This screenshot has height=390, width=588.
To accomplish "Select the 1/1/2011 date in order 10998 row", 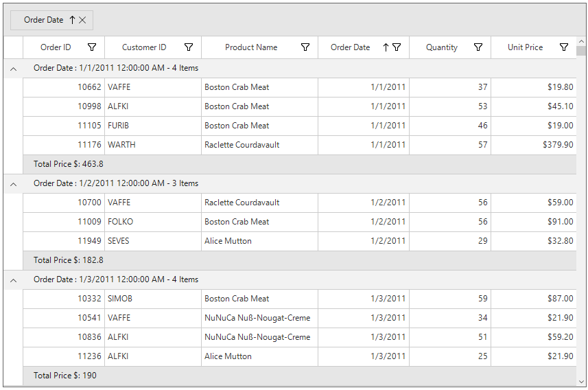I will pyautogui.click(x=364, y=106).
